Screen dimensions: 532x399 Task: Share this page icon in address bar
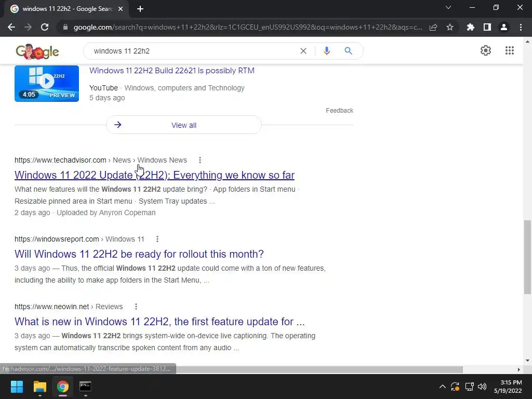point(433,27)
